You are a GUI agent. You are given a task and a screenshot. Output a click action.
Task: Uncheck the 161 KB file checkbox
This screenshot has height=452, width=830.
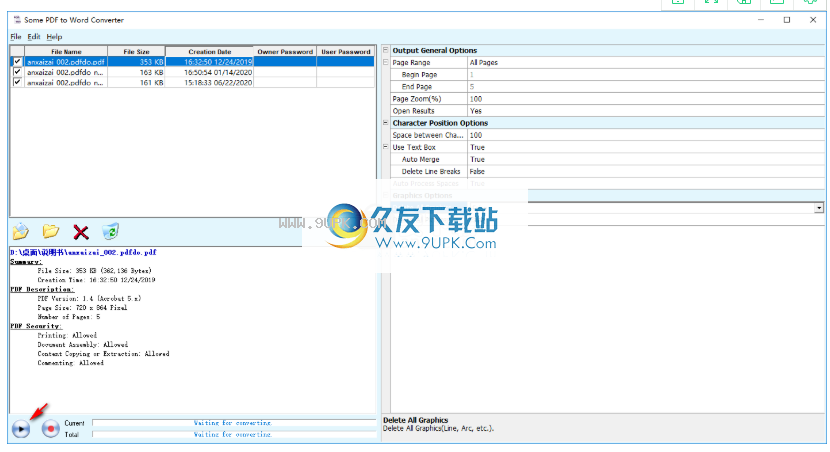[x=17, y=83]
